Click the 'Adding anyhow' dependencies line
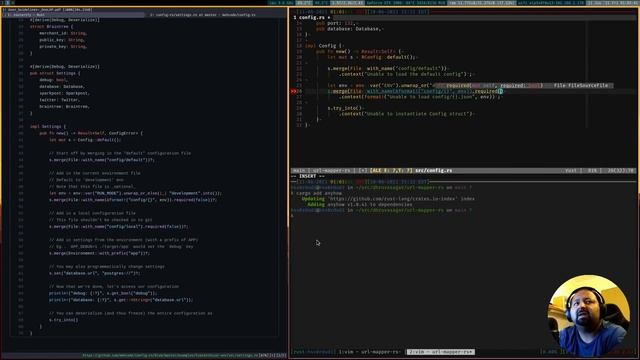This screenshot has height=360, width=640. click(x=359, y=204)
